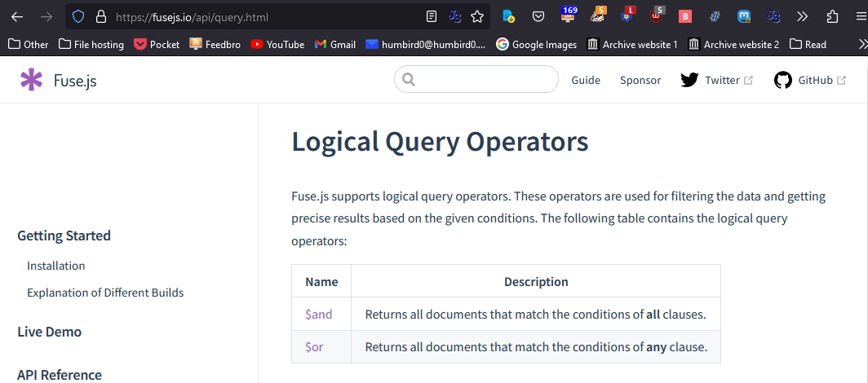Open the Sponsor nav item
This screenshot has height=383, width=868.
coord(640,80)
